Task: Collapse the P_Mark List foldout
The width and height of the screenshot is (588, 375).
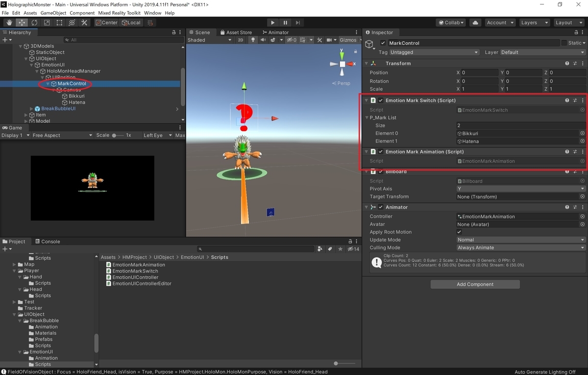Action: coord(367,117)
